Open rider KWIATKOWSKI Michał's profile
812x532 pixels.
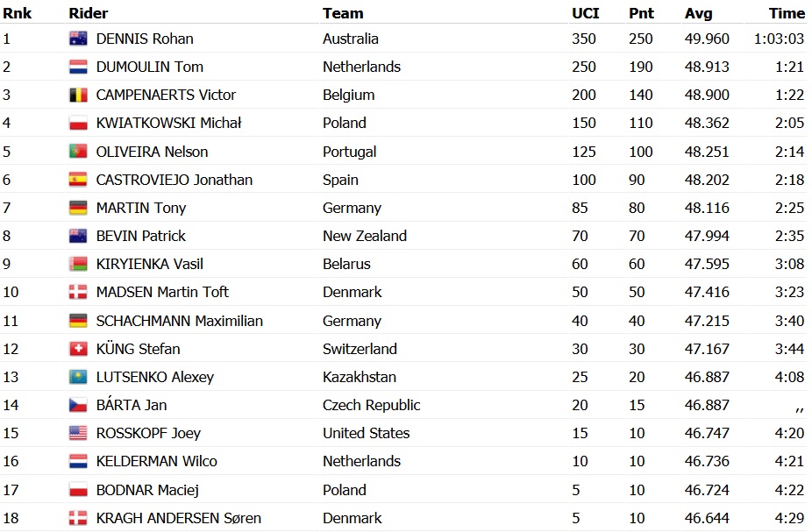(168, 123)
